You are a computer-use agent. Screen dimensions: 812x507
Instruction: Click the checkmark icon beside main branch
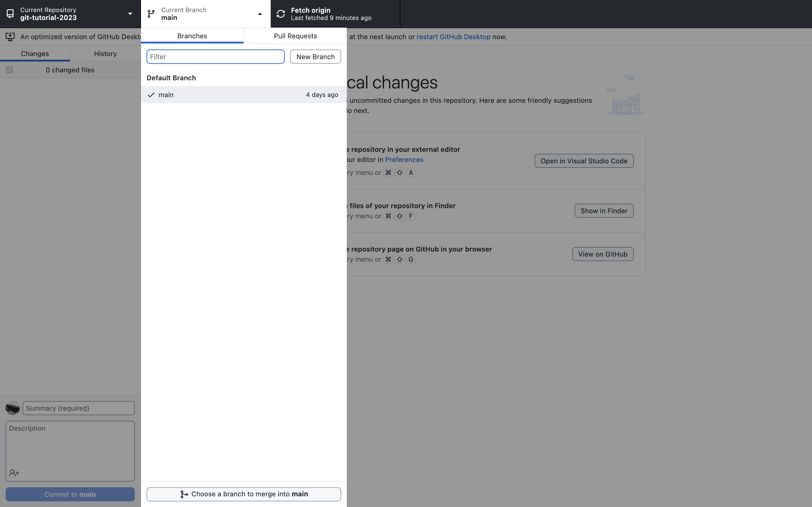[151, 95]
